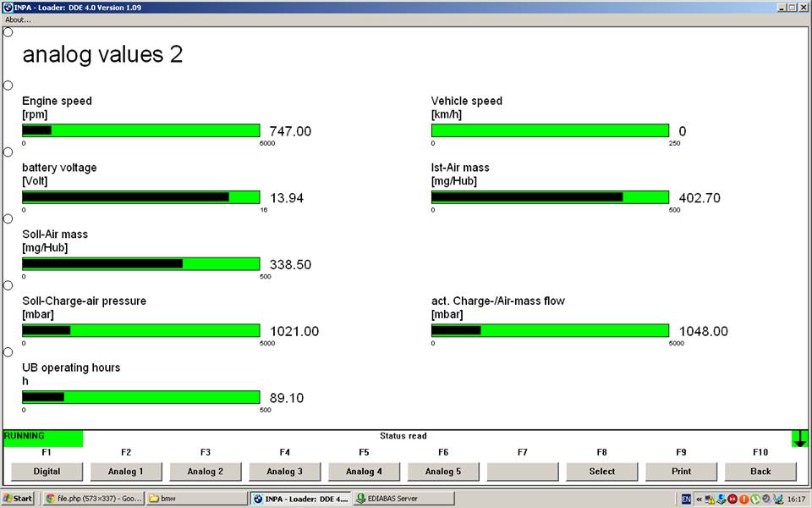Open the bmw folder in taskbar
The height and width of the screenshot is (508, 812).
click(195, 499)
